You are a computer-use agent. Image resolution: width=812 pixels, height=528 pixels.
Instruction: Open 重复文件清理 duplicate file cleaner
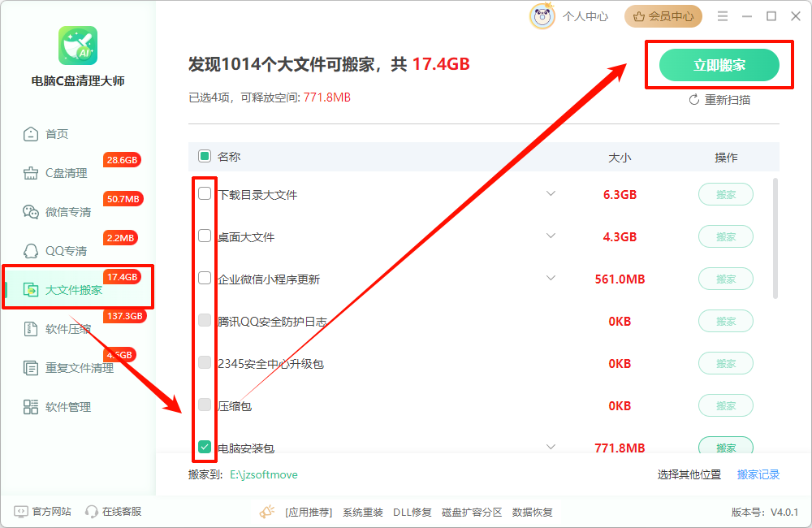click(28, 367)
